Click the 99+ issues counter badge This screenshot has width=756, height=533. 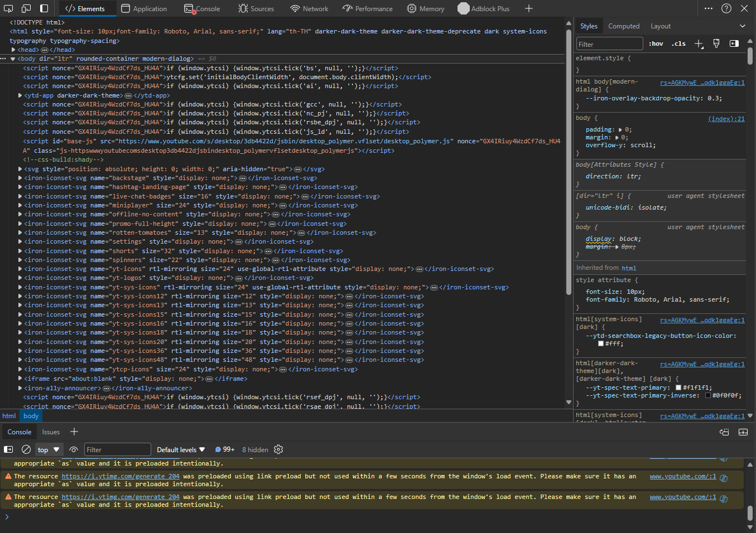(x=225, y=449)
